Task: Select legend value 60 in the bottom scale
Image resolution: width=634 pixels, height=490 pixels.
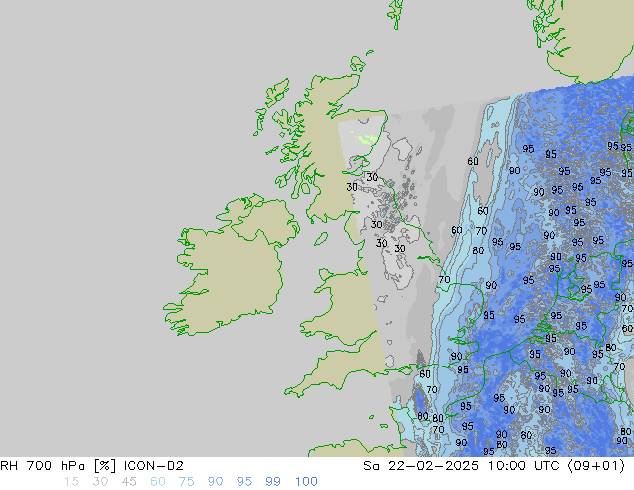Action: [x=158, y=482]
